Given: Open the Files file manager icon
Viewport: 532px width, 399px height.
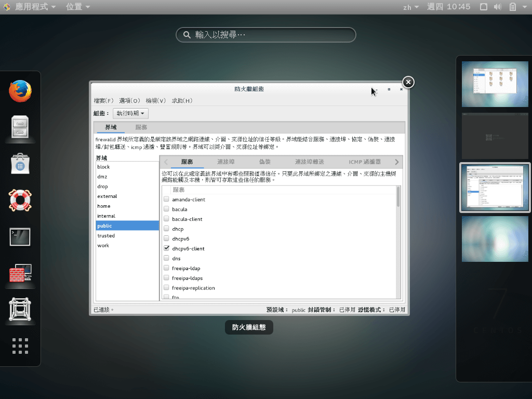Looking at the screenshot, I should (21, 127).
